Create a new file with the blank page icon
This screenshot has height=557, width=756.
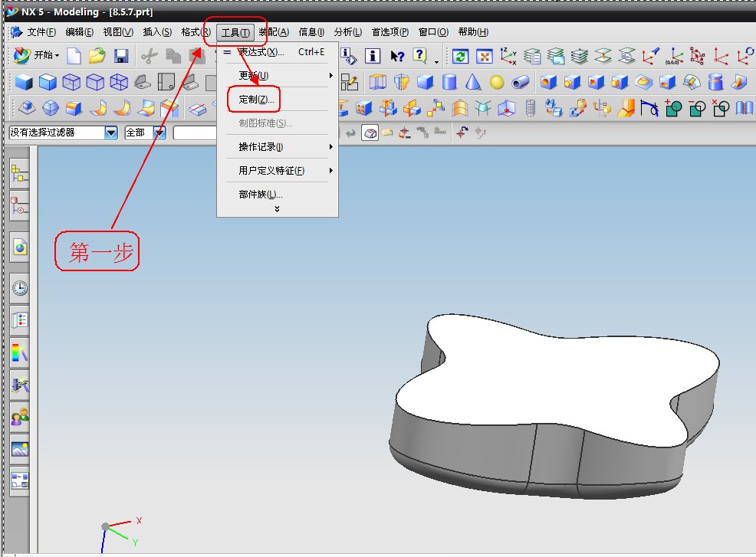click(x=74, y=56)
